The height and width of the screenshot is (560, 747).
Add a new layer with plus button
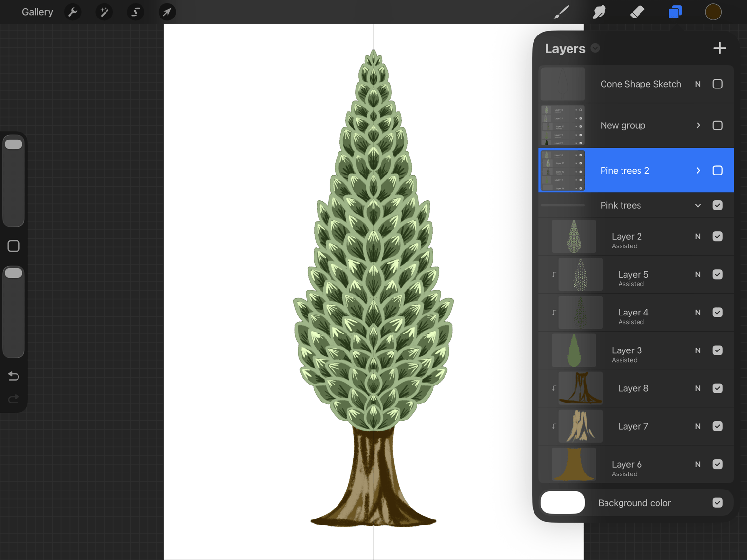click(719, 48)
